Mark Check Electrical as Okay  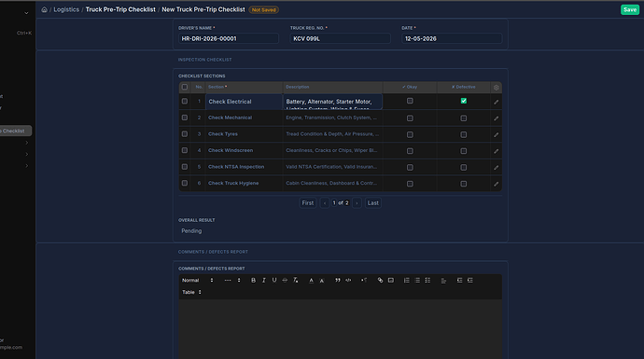[410, 101]
